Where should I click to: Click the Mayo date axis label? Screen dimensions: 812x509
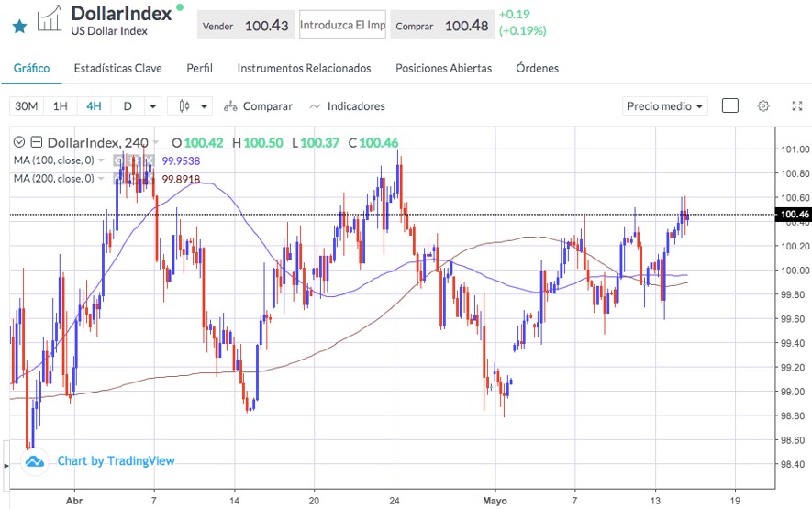[495, 501]
